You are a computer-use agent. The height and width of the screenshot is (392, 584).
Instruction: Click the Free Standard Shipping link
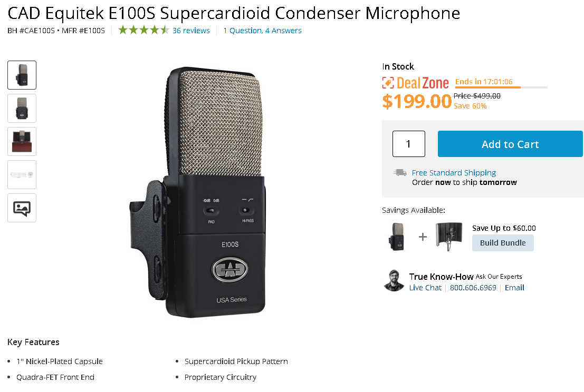pos(454,173)
